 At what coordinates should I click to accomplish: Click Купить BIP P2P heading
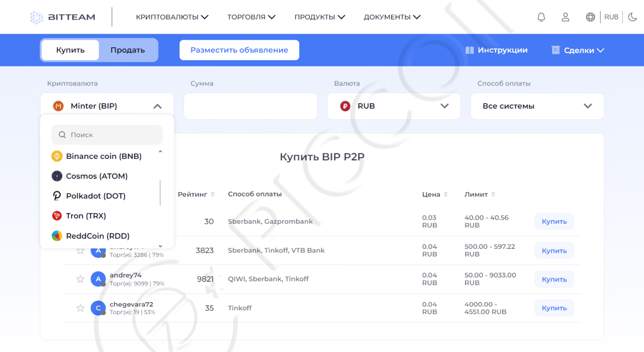tap(322, 157)
